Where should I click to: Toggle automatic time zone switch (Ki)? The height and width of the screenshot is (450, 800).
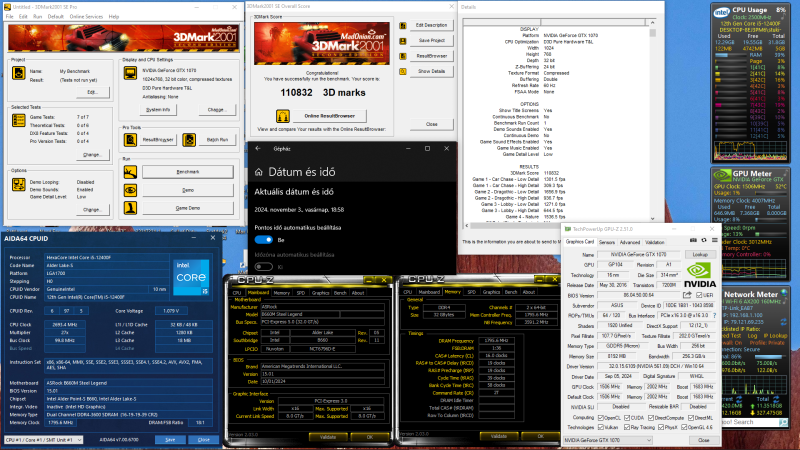pos(264,266)
